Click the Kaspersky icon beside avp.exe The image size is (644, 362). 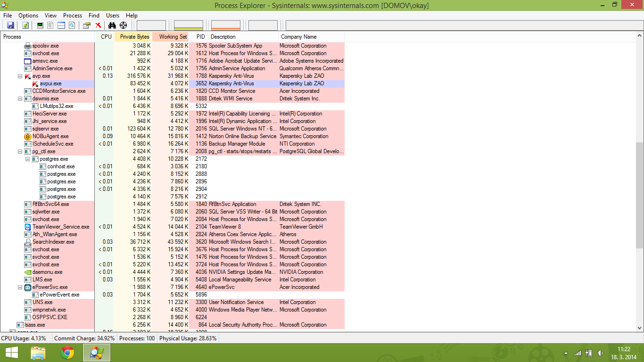pos(28,76)
